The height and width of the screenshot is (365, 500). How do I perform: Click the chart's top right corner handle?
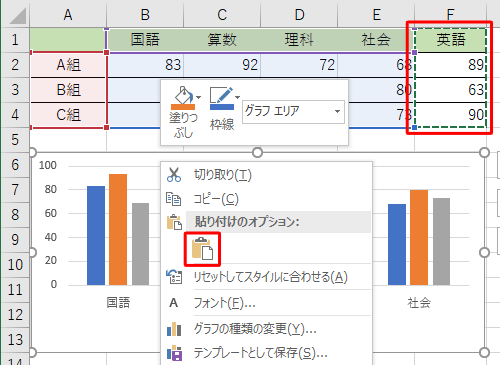coord(484,153)
